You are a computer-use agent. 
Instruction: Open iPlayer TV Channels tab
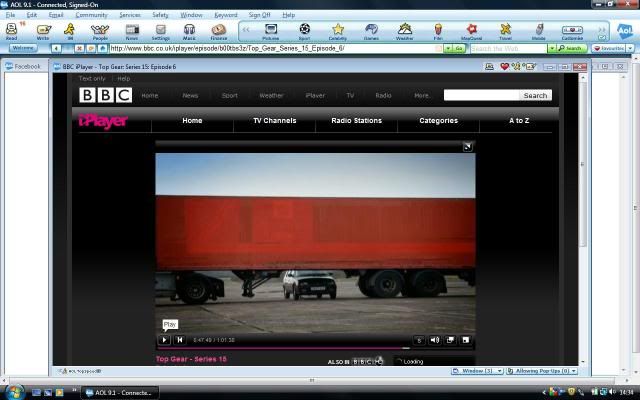(275, 121)
